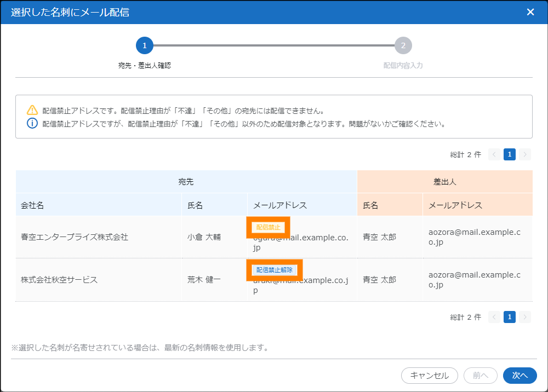The height and width of the screenshot is (392, 548).
Task: Click the orange 配信禁止 badge
Action: point(268,227)
